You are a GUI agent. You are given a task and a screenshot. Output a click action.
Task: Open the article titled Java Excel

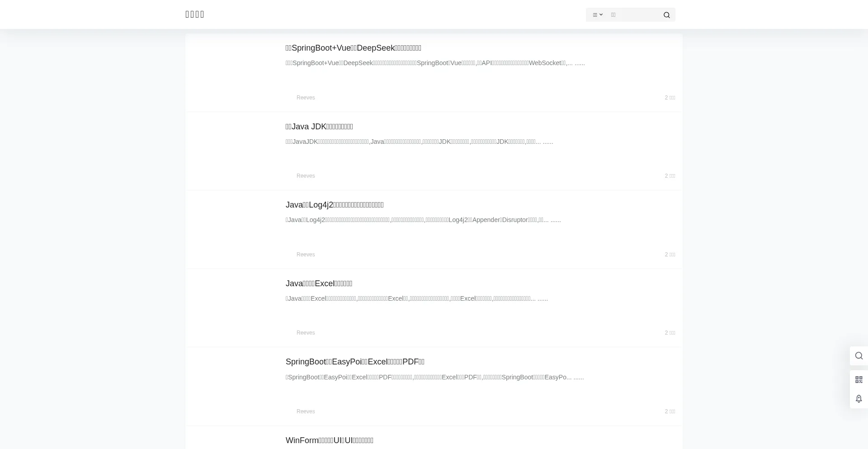pyautogui.click(x=319, y=284)
